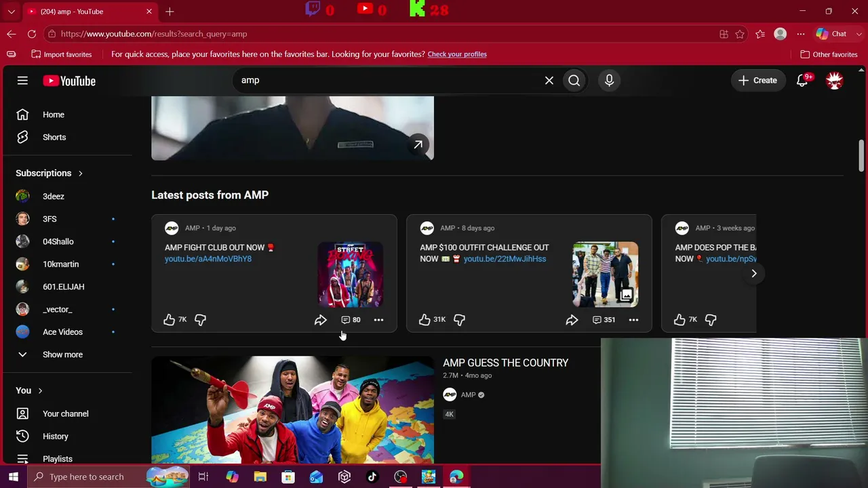Open the Edge favorites list icon
868x488 pixels.
760,34
